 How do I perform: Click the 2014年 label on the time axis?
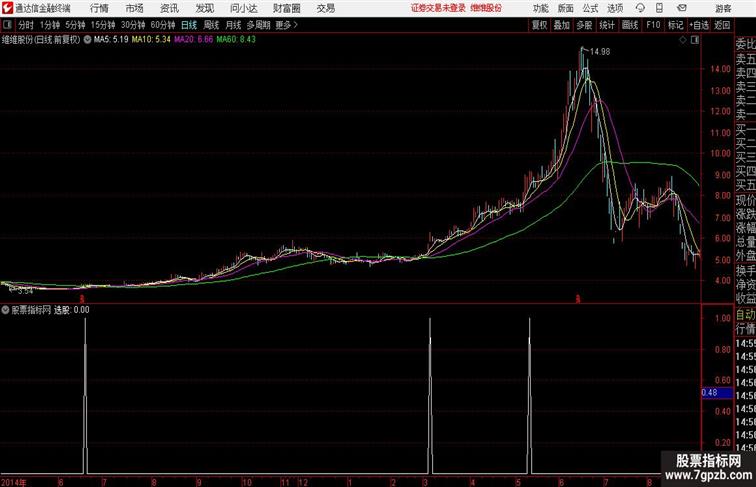click(14, 482)
